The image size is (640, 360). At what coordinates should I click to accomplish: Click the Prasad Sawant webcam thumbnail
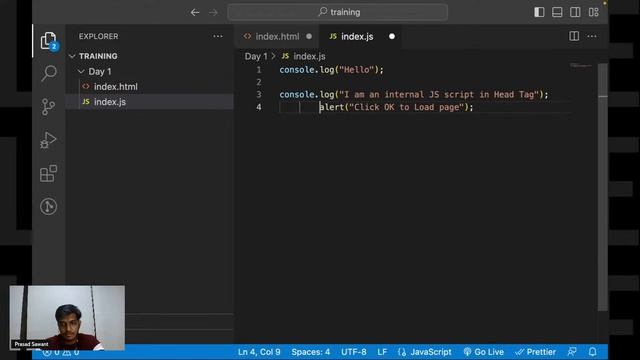67,318
